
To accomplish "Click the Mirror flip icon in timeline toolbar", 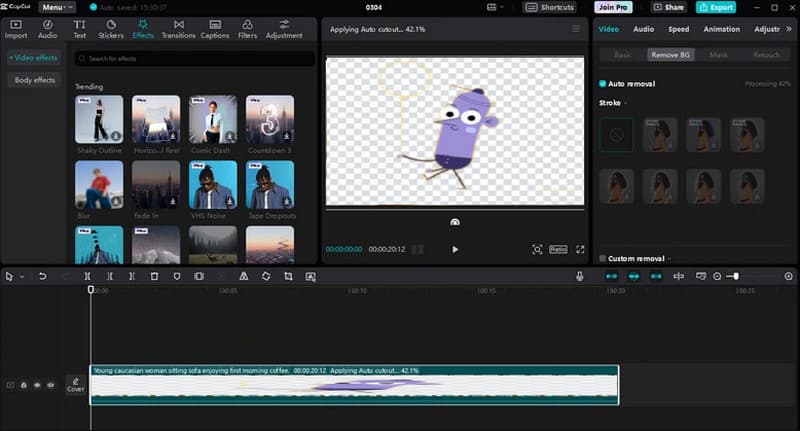I will [x=243, y=276].
